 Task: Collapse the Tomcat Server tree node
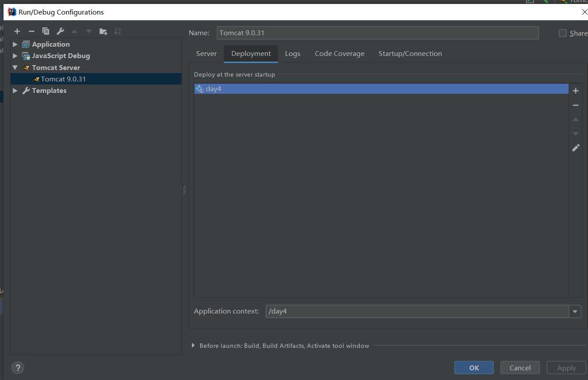point(15,68)
